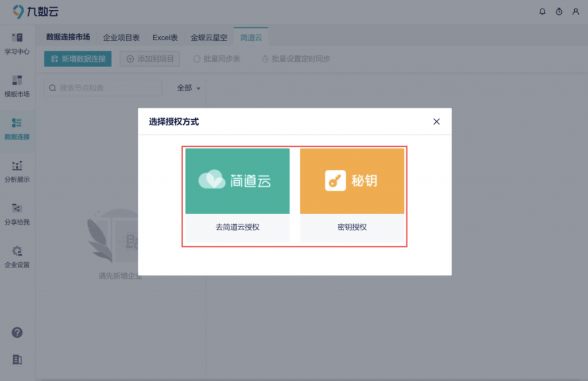This screenshot has width=588, height=381.
Task: Switch to the 金蝶云星空 tab
Action: (209, 38)
